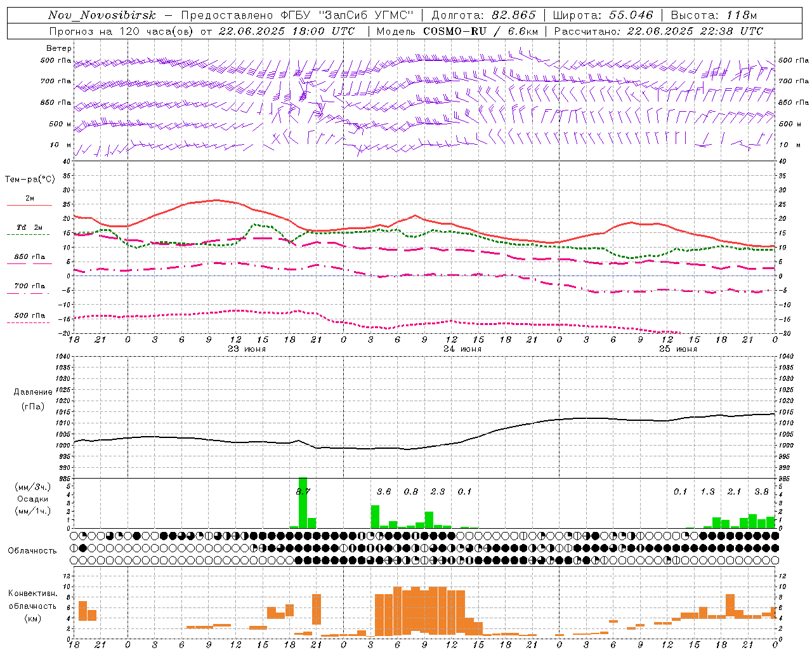
Task: Select the 700 гПа temperature legend entry
Action: coord(30,286)
